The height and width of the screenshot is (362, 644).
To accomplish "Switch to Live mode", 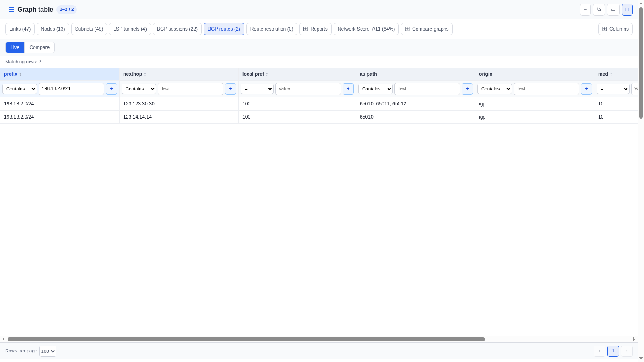I will pos(15,47).
